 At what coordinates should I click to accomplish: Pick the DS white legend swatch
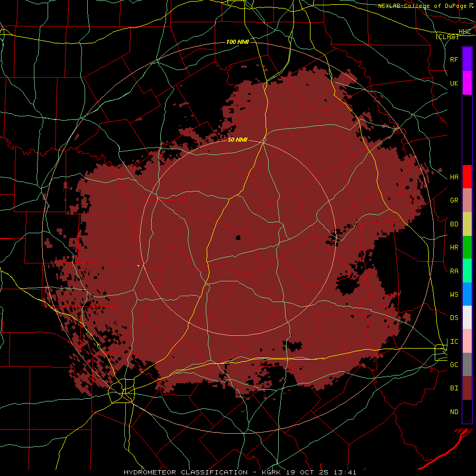[x=467, y=317]
